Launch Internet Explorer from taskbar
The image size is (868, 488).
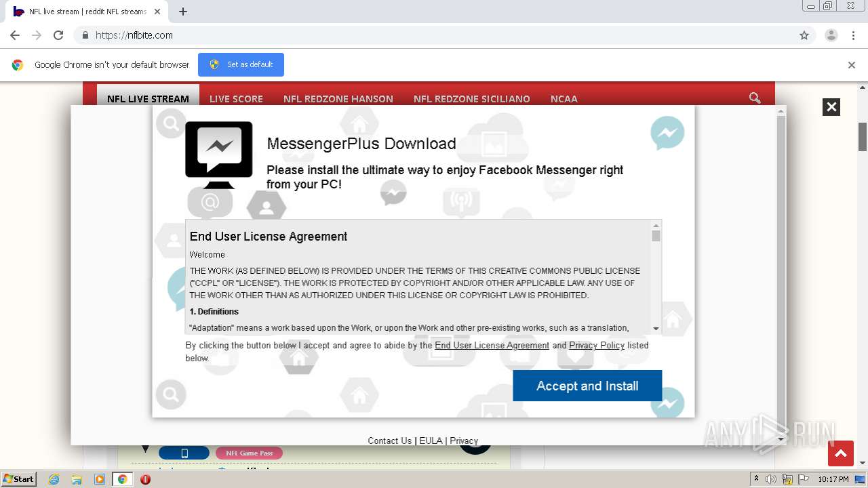pyautogui.click(x=54, y=479)
